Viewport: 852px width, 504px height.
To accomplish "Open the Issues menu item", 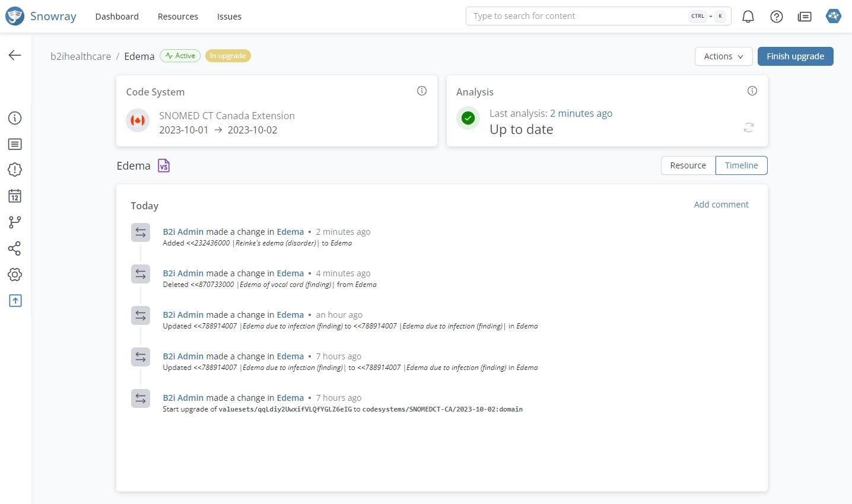I will click(x=229, y=17).
